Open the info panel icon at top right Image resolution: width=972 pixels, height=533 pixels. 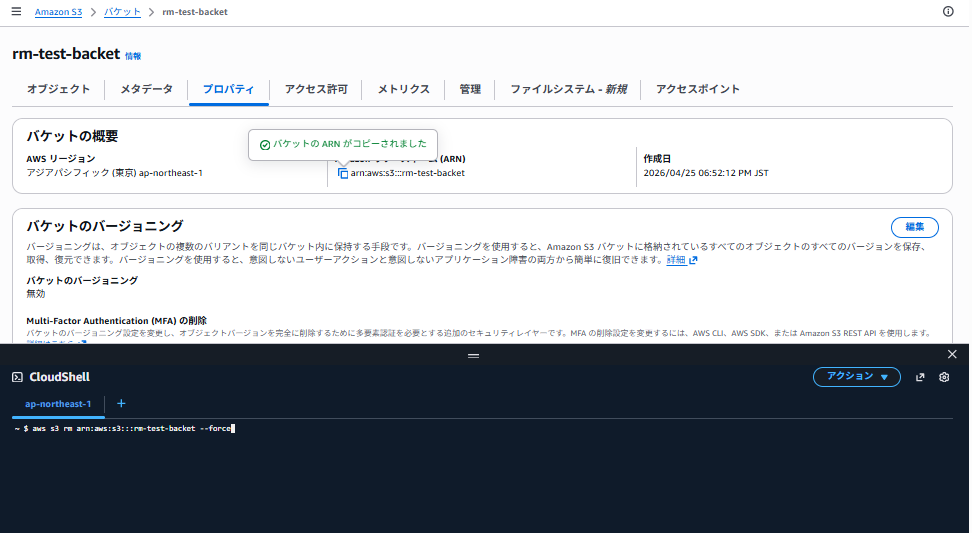948,11
